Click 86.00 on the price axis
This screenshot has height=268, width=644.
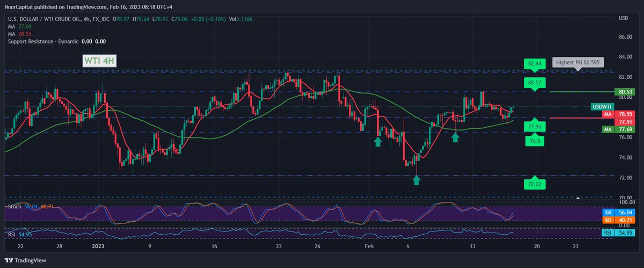click(x=626, y=37)
